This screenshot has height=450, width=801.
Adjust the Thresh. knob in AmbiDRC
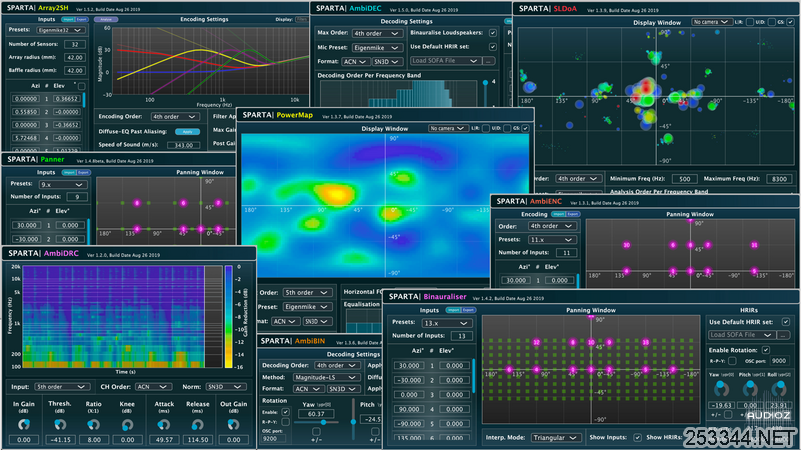[60, 424]
